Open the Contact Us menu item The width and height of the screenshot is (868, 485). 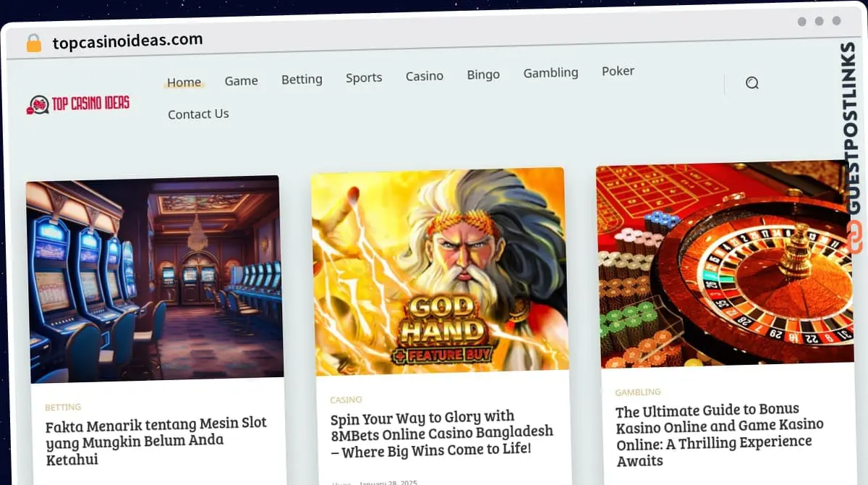point(198,114)
